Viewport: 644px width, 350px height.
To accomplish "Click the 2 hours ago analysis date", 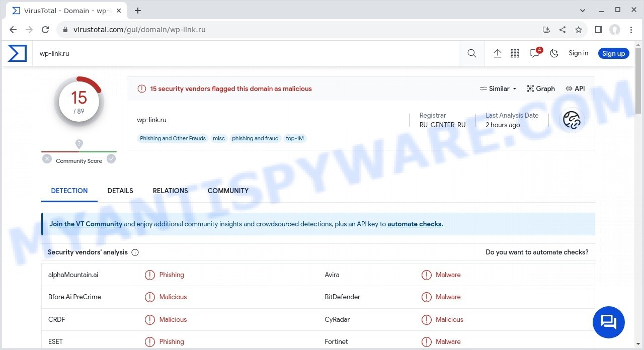I will pyautogui.click(x=503, y=125).
